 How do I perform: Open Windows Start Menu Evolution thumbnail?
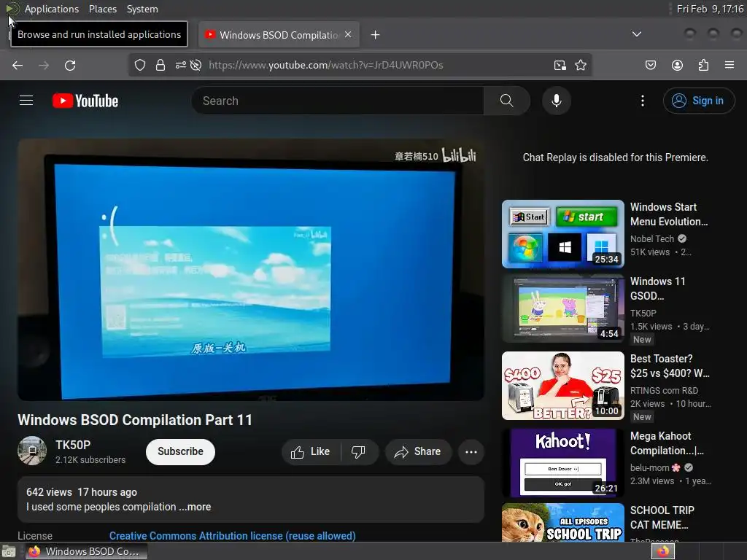[x=563, y=234]
